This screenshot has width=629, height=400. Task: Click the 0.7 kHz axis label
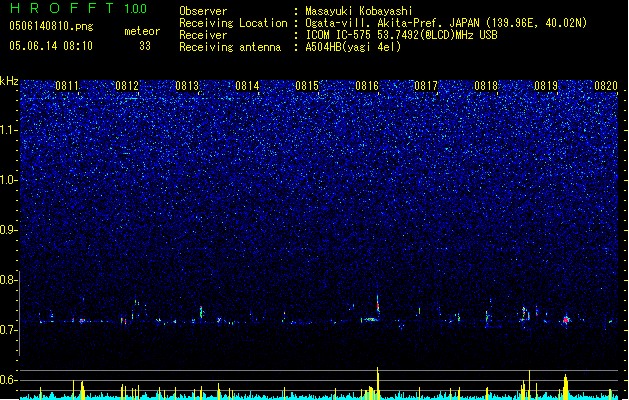[9, 330]
